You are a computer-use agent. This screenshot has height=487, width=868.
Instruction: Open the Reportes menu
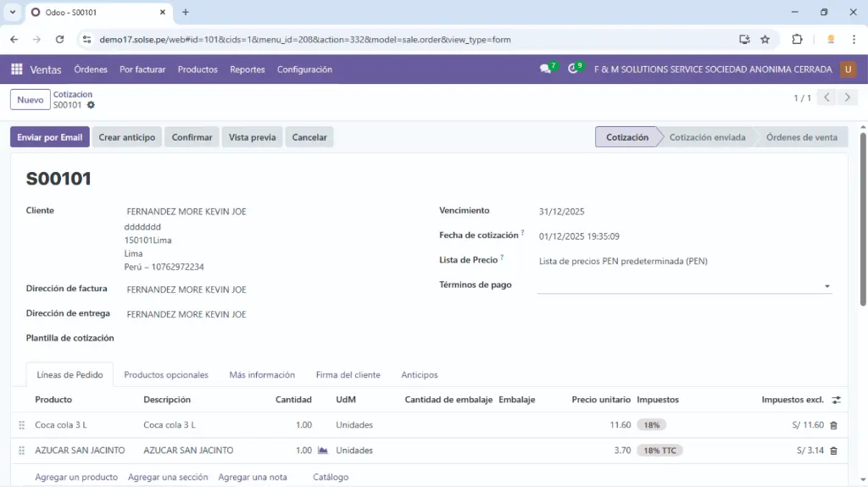(248, 69)
